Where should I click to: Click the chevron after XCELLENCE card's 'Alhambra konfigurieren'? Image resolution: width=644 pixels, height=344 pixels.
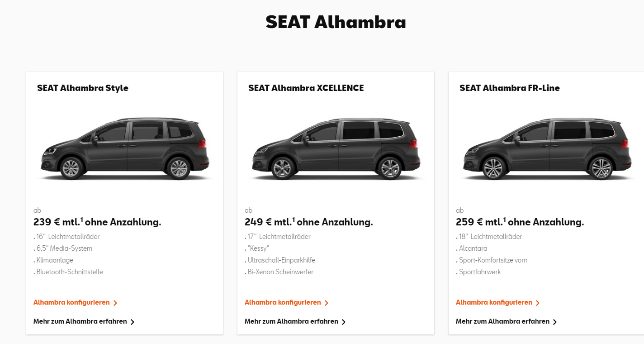327,303
